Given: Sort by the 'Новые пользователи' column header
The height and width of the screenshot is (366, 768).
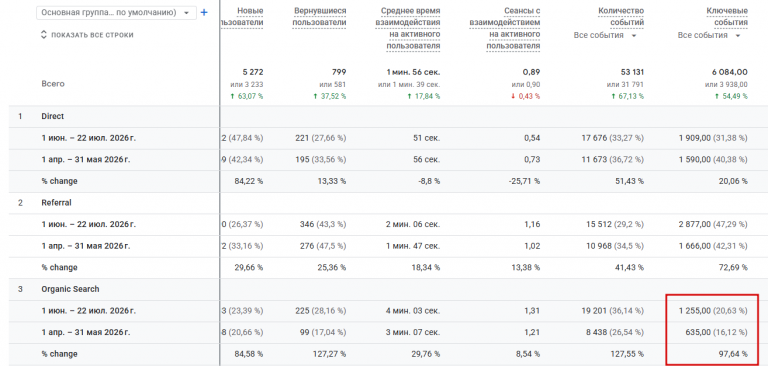Looking at the screenshot, I should click(242, 17).
